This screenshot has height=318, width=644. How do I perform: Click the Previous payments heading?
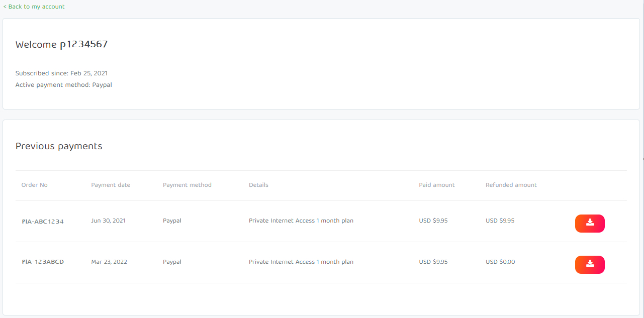59,146
